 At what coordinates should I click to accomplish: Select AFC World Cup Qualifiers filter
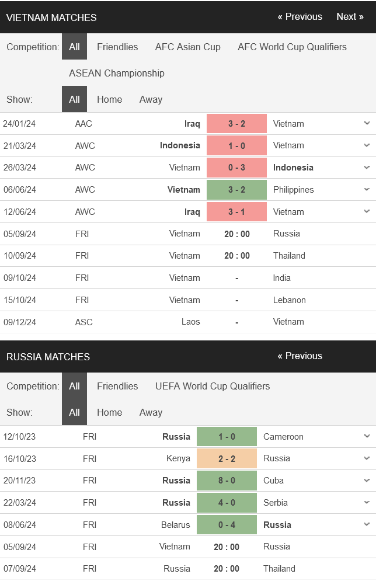pyautogui.click(x=292, y=47)
